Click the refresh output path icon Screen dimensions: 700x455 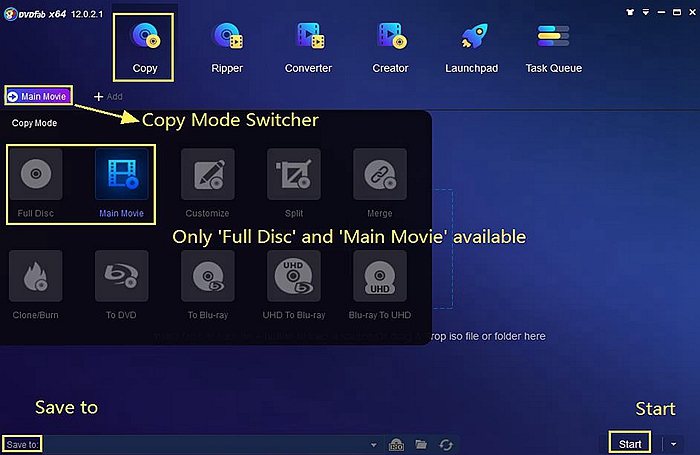tap(446, 445)
